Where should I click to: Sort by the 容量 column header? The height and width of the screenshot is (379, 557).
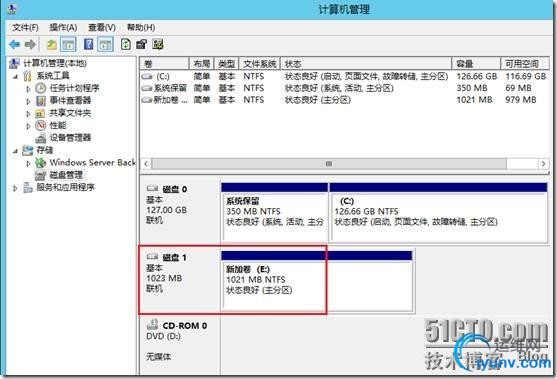pos(476,64)
